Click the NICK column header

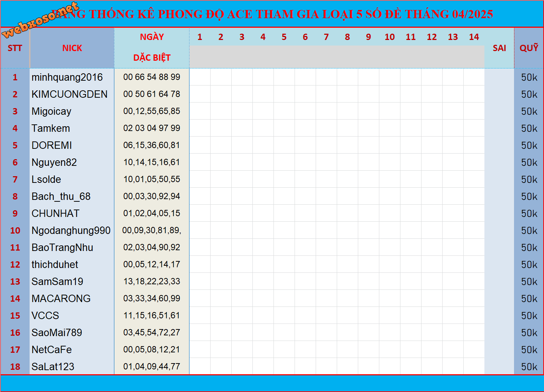click(72, 48)
